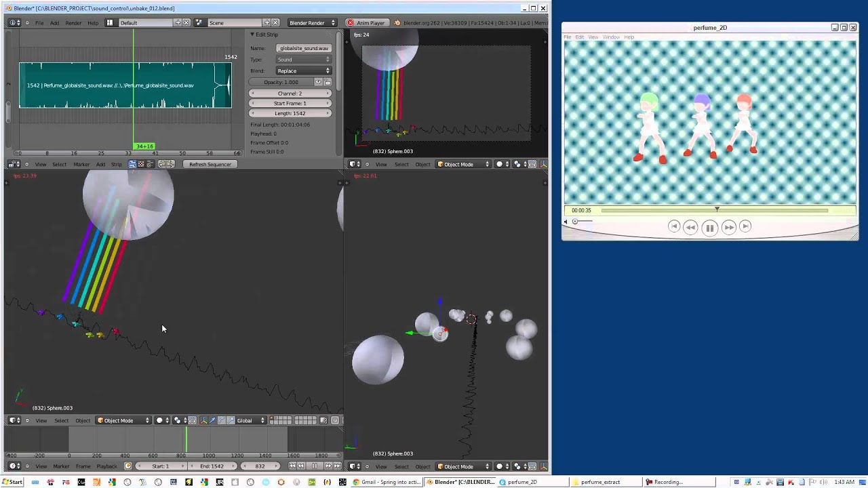Increase the Channel value arrow

(328, 93)
